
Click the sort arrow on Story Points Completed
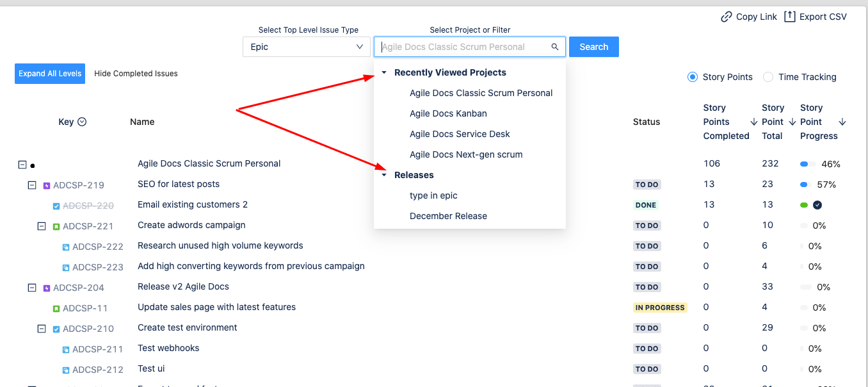(753, 122)
